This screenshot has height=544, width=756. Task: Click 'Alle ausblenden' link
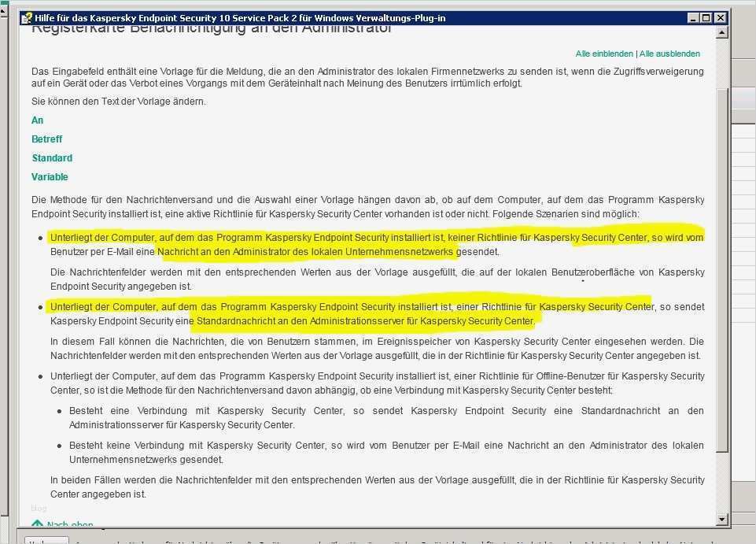tap(669, 54)
